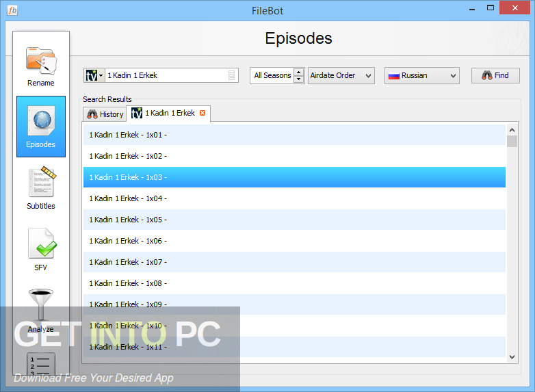Select episode row 1x10

pyautogui.click(x=294, y=326)
